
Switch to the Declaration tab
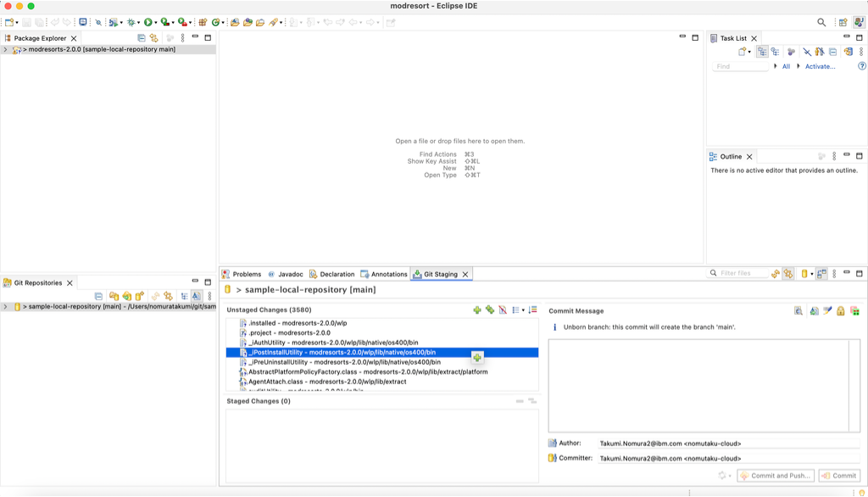(331, 274)
